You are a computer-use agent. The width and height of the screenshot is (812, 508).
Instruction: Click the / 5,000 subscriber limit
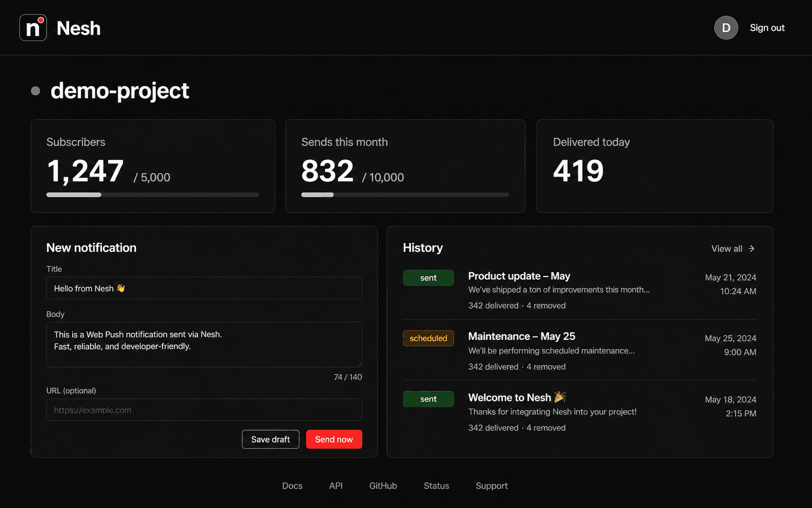click(152, 178)
